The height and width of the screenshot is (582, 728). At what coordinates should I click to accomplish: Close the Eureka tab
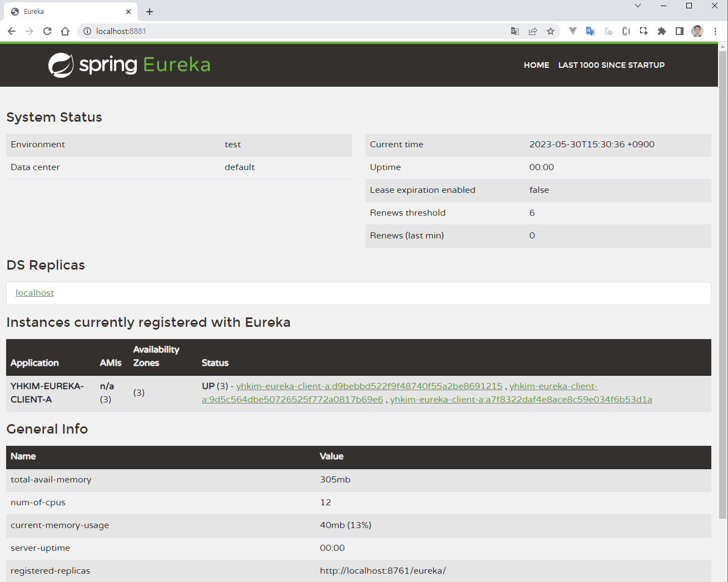128,12
